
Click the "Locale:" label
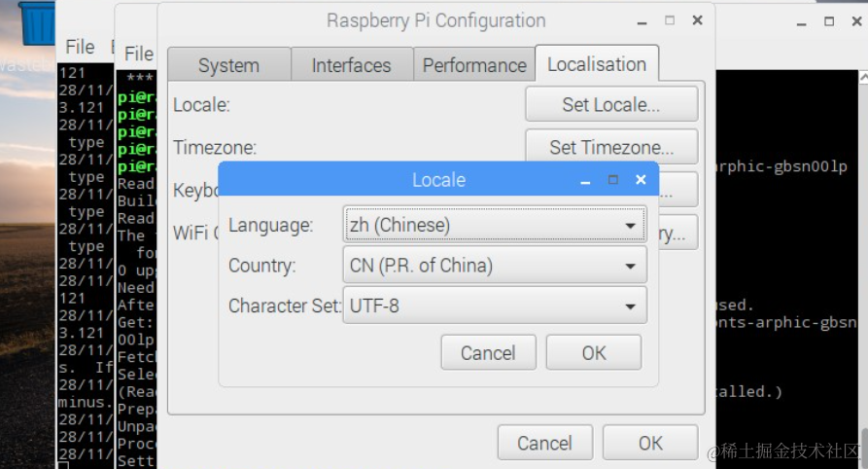(x=201, y=105)
